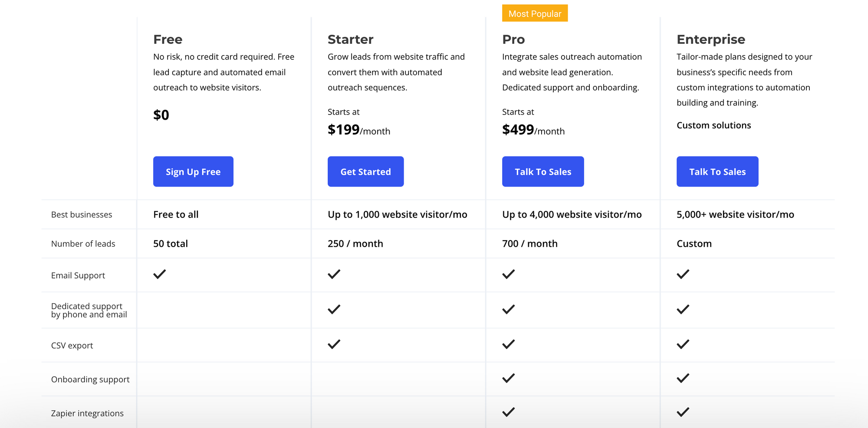Click the Enterprise plan title

click(x=710, y=39)
